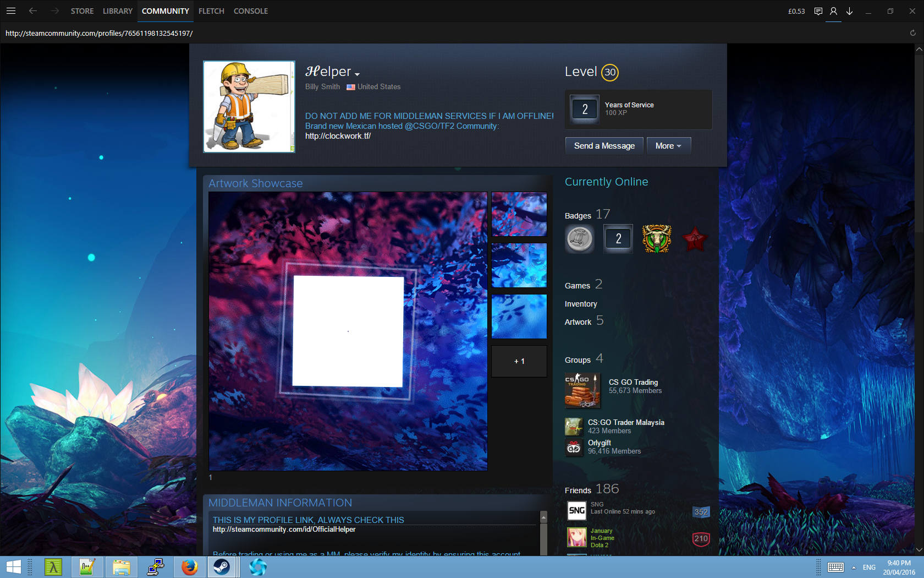Open the LIBRARY tab
This screenshot has width=924, height=578.
coord(117,11)
